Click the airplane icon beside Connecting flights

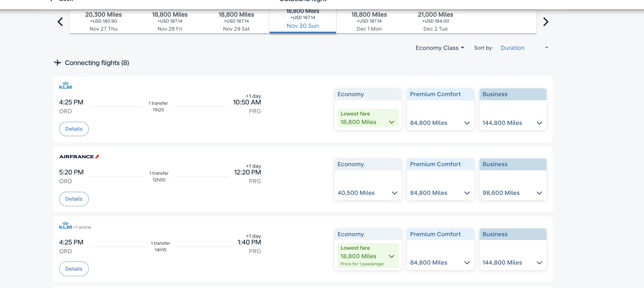pyautogui.click(x=58, y=63)
